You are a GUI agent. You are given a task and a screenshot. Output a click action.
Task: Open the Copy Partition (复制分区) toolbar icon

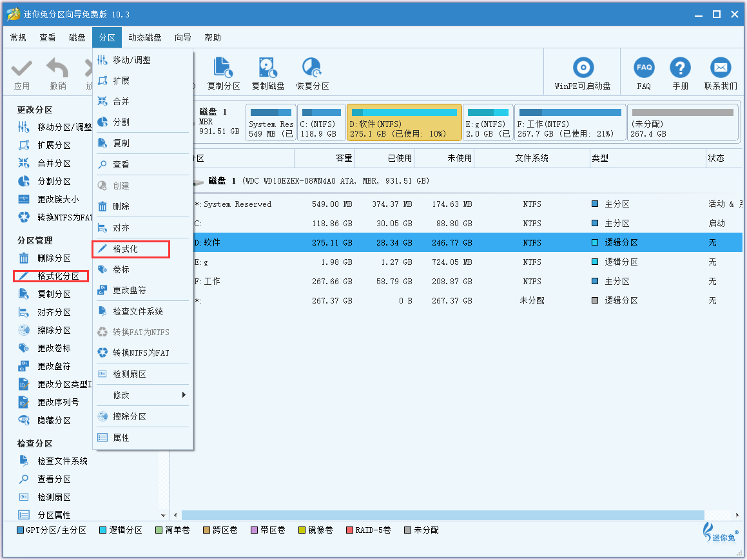tap(224, 68)
